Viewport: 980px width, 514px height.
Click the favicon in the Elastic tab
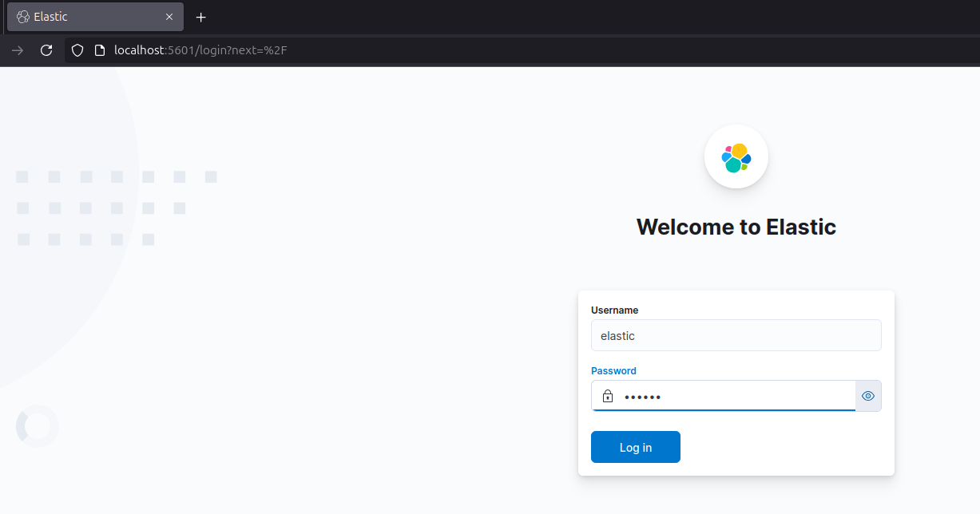(x=23, y=17)
